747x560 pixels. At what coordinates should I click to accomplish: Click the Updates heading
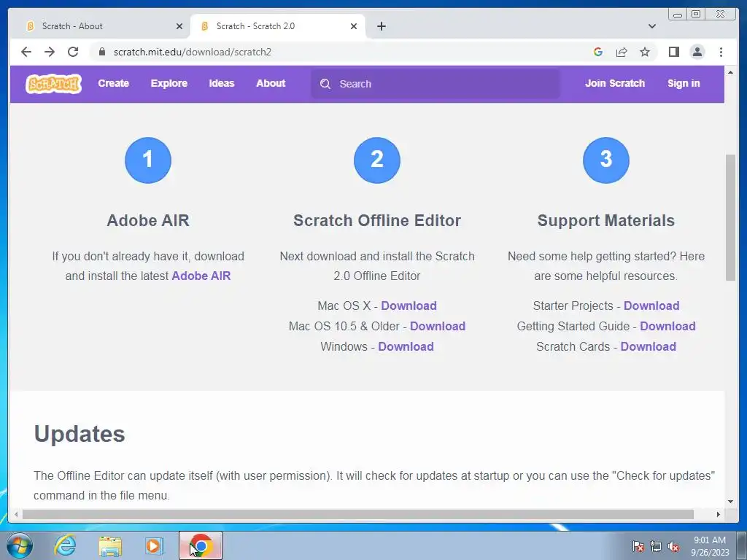[80, 435]
